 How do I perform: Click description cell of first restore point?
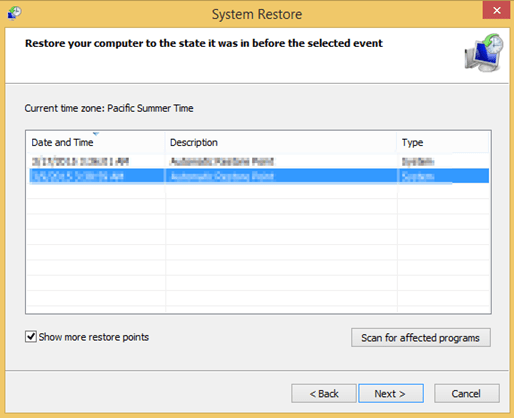[x=222, y=162]
